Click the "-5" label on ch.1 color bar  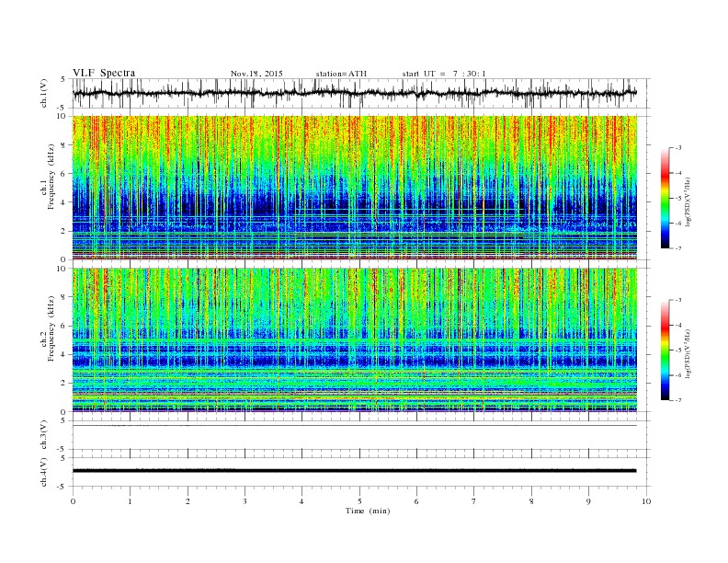pos(678,199)
